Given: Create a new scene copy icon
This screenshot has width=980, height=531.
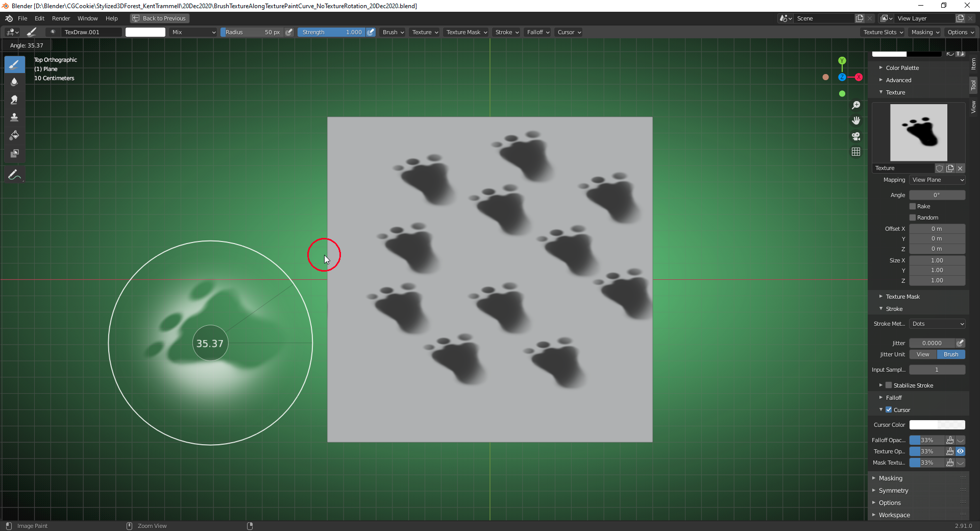Looking at the screenshot, I should coord(860,18).
